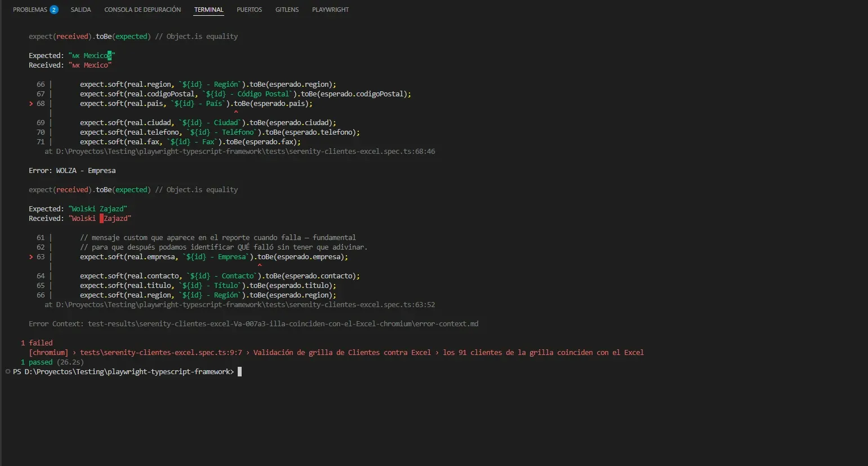
Task: Click the '1 passed (26.2s)' summary line
Action: 51,362
